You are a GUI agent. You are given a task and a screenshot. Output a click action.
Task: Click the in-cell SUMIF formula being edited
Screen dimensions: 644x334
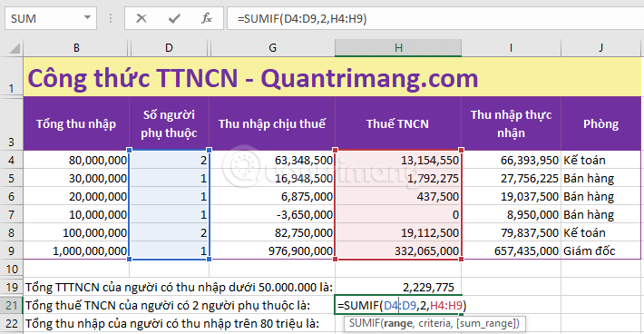[x=402, y=305]
